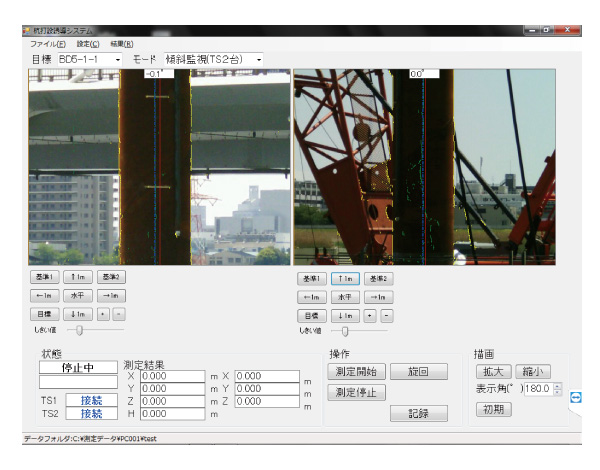Close the application window
The image size is (600, 470).
[x=567, y=30]
